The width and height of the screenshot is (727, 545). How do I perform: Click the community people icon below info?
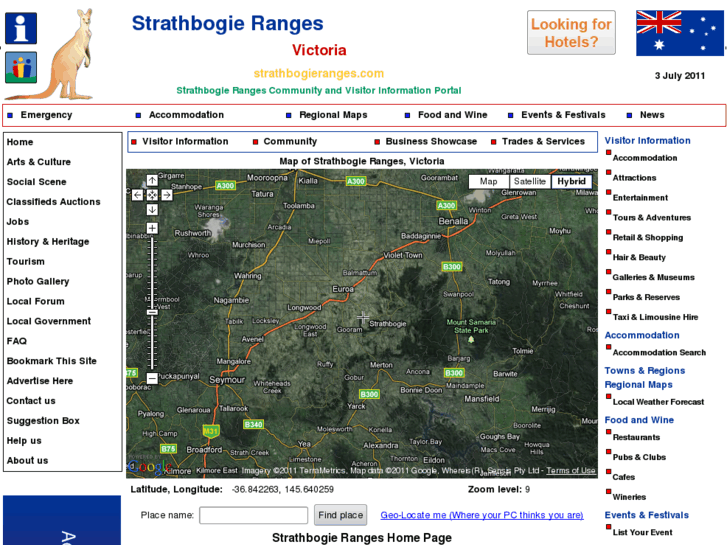click(x=21, y=68)
